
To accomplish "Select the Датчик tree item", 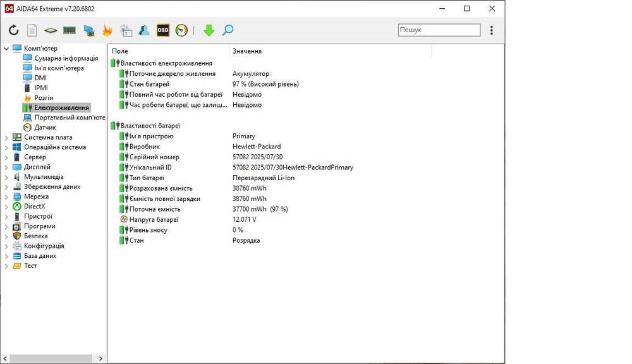I will click(45, 128).
